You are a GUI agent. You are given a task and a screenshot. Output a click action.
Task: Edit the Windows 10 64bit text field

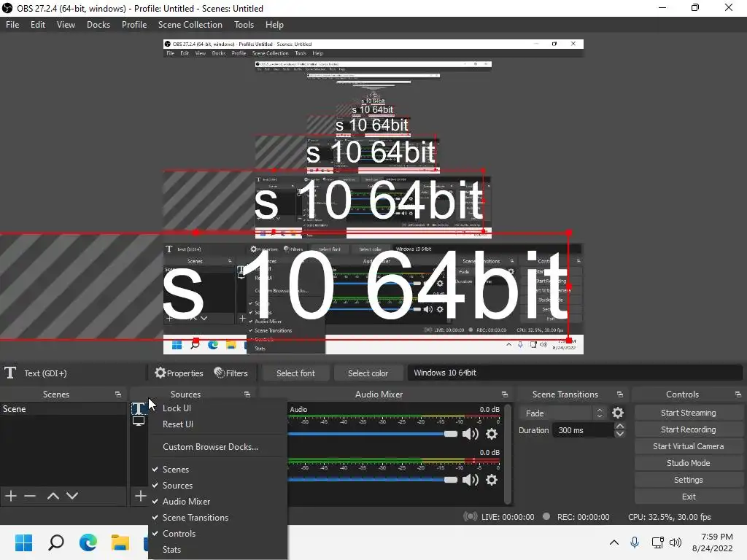[x=575, y=373]
